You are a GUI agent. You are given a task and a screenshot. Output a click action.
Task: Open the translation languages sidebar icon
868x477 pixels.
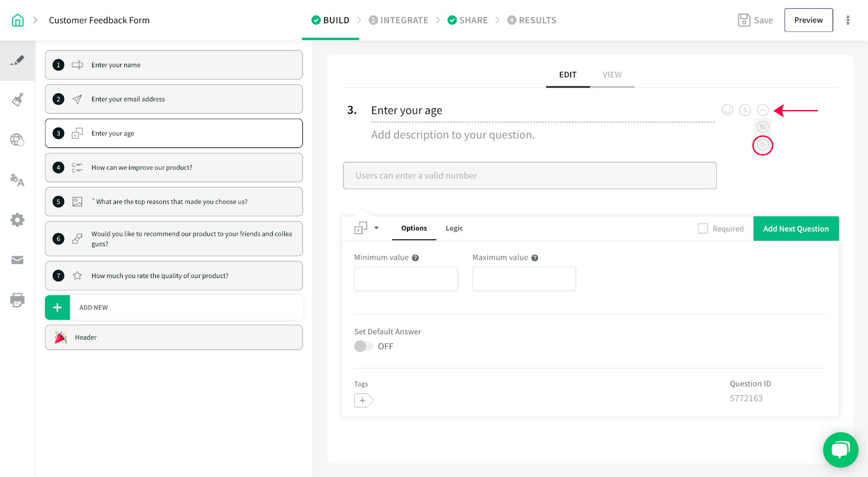tap(17, 180)
